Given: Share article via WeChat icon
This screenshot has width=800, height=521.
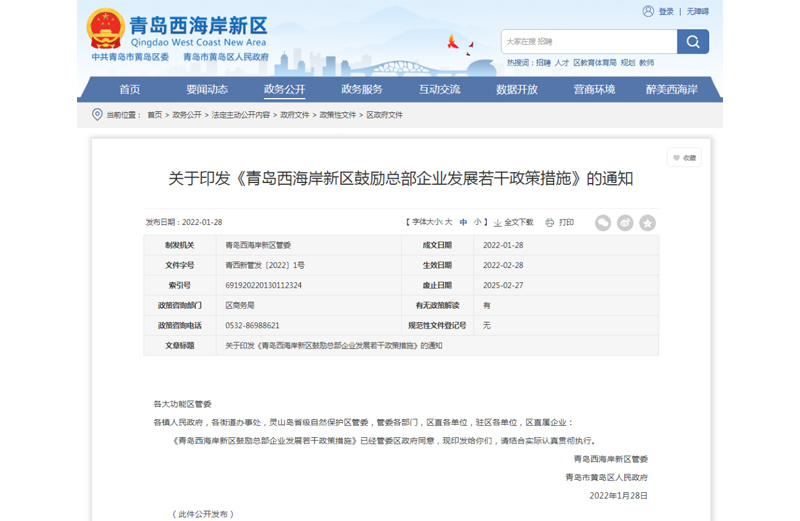Looking at the screenshot, I should [x=603, y=223].
